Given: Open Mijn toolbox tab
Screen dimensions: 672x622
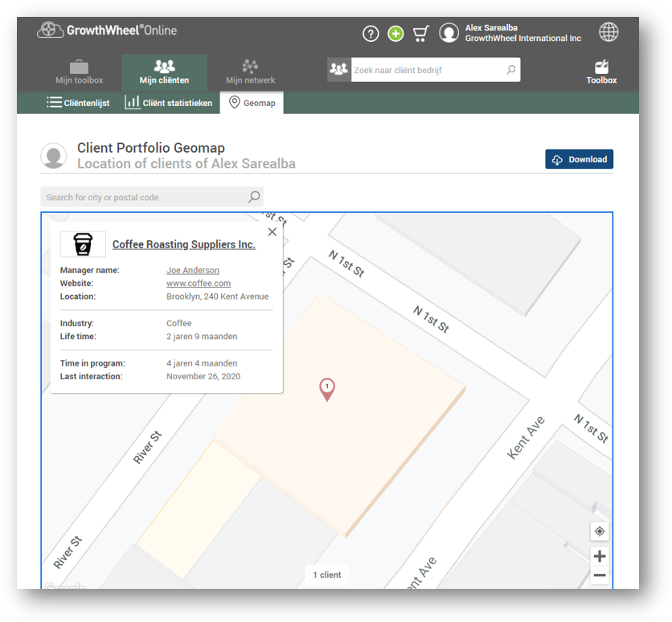Looking at the screenshot, I should tap(80, 72).
